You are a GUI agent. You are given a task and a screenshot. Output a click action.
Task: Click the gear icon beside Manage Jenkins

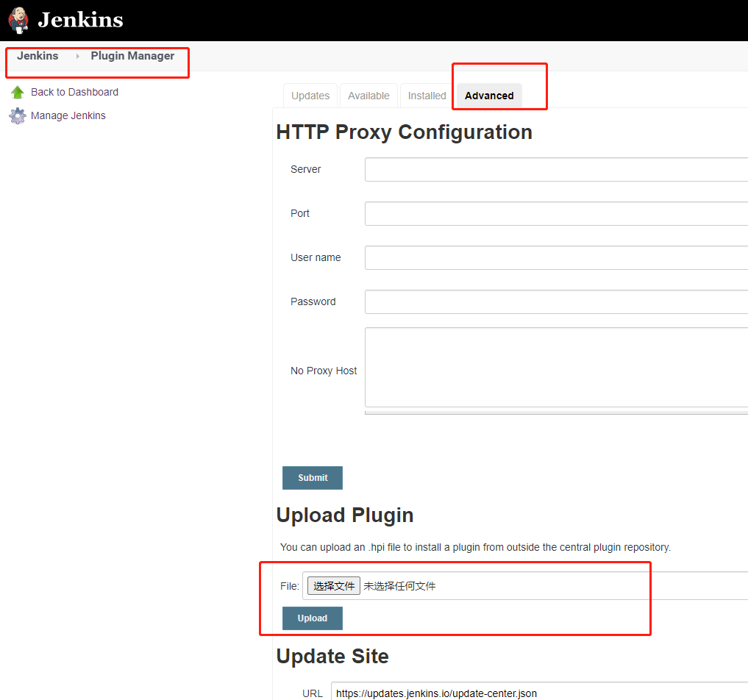tap(18, 115)
